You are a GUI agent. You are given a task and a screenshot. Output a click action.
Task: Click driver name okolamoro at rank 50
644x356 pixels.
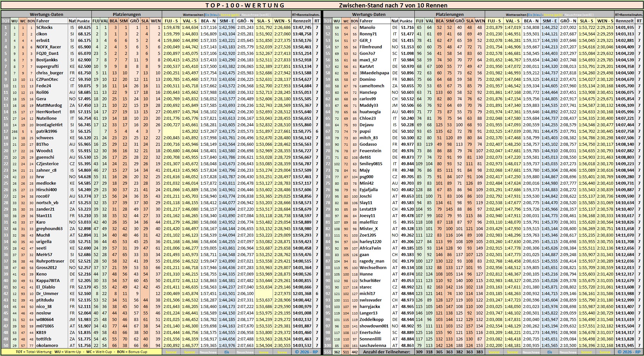(47, 346)
